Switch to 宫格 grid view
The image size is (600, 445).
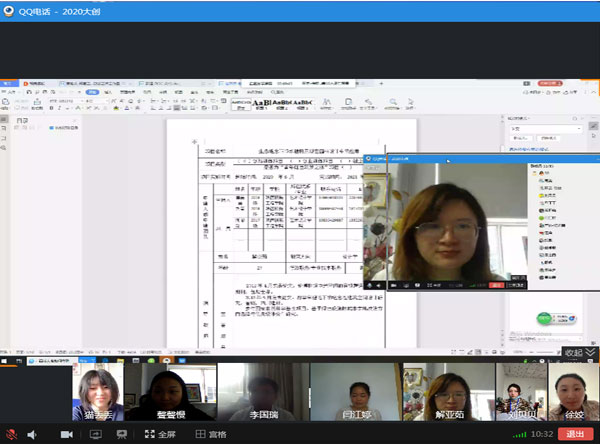coord(208,435)
